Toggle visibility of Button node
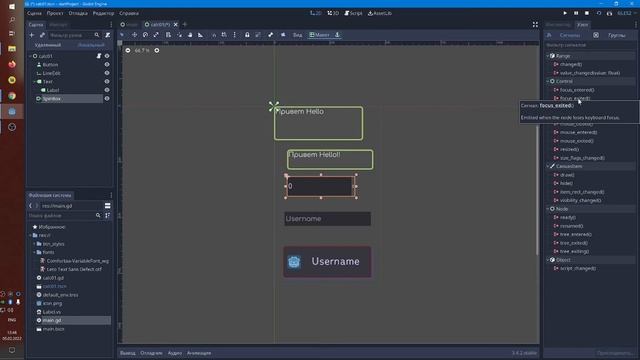This screenshot has width=640, height=360. click(107, 64)
